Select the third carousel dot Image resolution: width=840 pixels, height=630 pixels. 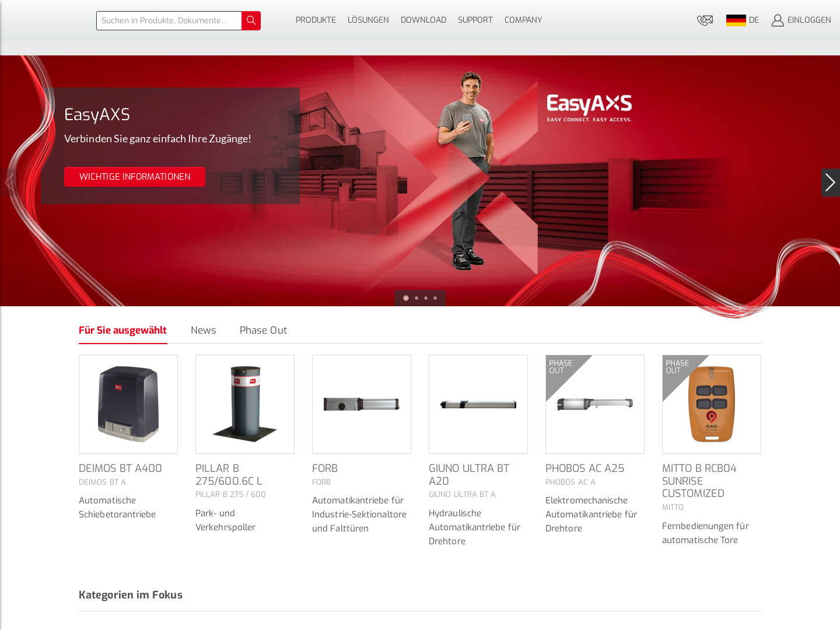(426, 298)
